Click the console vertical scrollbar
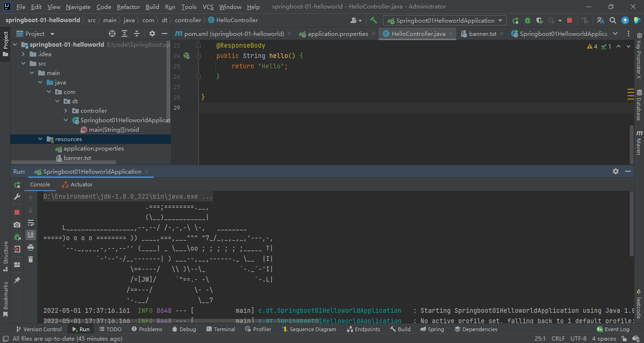Viewport: 644px width, 343px height. click(x=631, y=225)
